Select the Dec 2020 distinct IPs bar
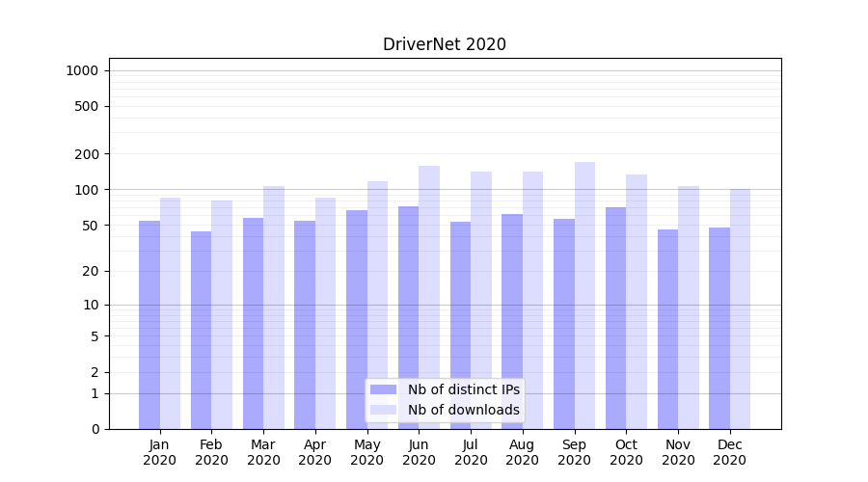The image size is (868, 482). (719, 328)
